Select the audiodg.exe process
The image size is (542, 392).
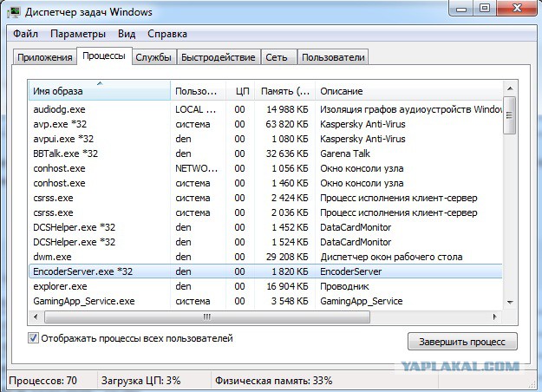pyautogui.click(x=265, y=109)
